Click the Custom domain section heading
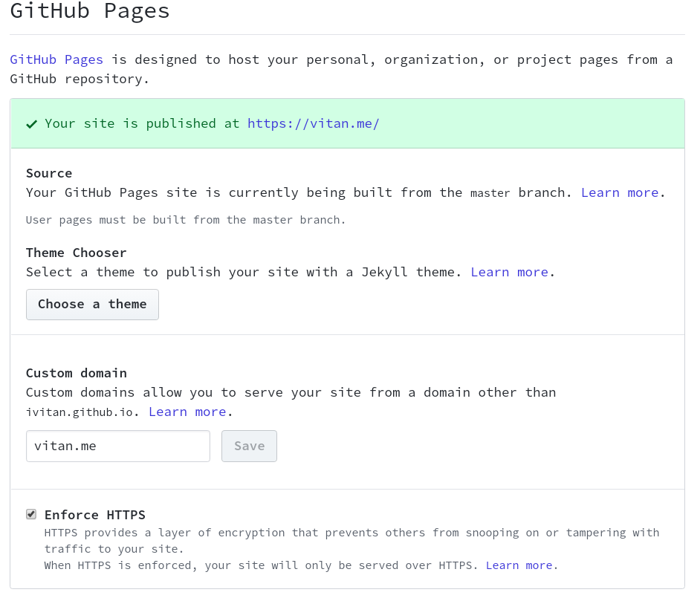The height and width of the screenshot is (601, 700). click(77, 373)
